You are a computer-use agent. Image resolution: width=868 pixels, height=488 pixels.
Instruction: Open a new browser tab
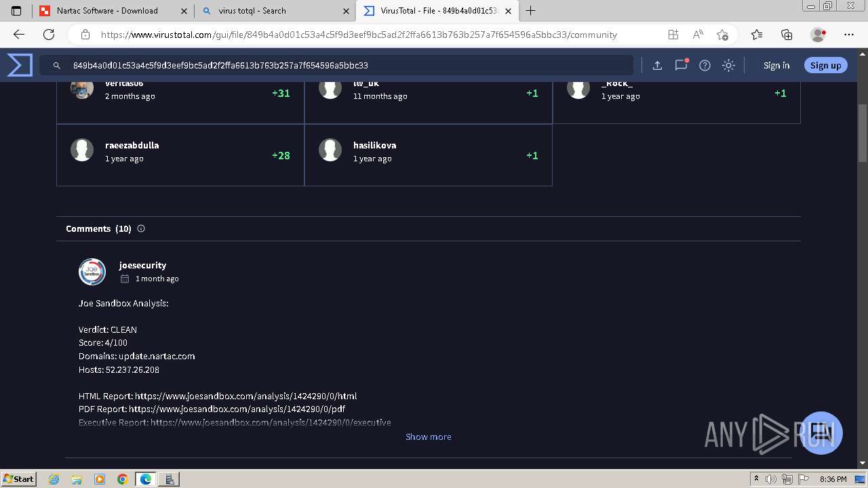pyautogui.click(x=531, y=11)
